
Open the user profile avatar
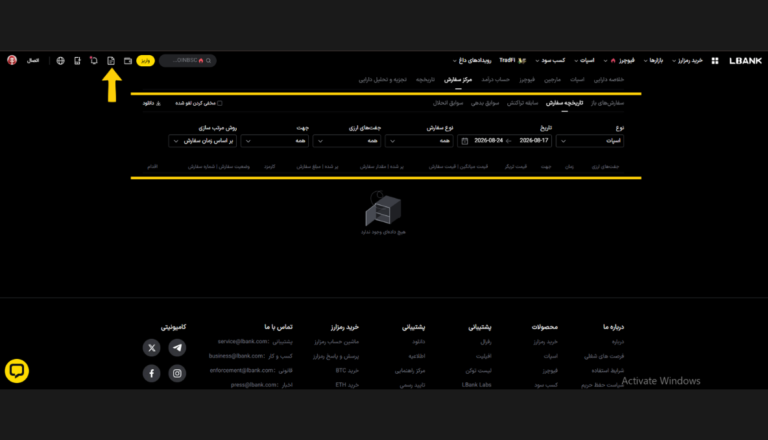(12, 60)
